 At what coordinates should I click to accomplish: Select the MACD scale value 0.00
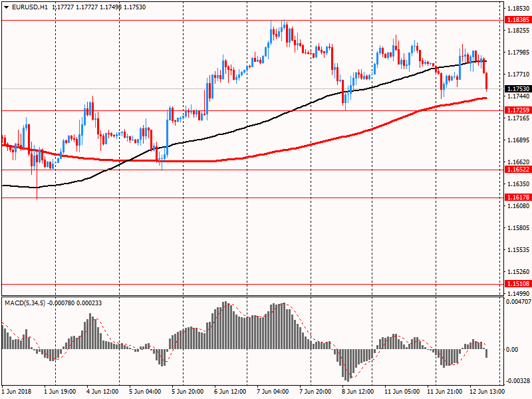coord(512,350)
